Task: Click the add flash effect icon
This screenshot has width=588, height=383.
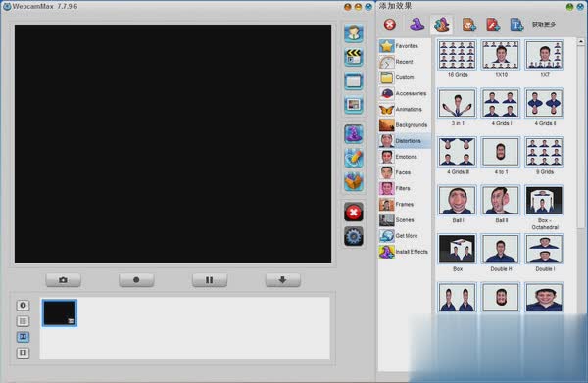Action: [x=493, y=24]
